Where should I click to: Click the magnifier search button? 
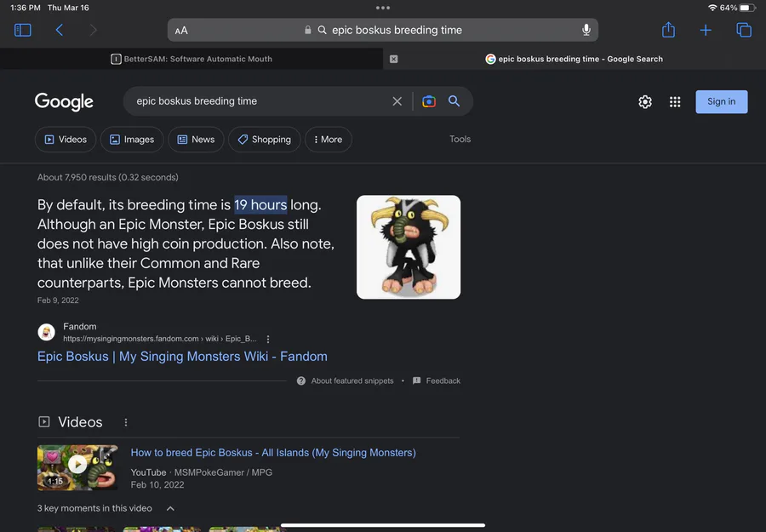(454, 101)
